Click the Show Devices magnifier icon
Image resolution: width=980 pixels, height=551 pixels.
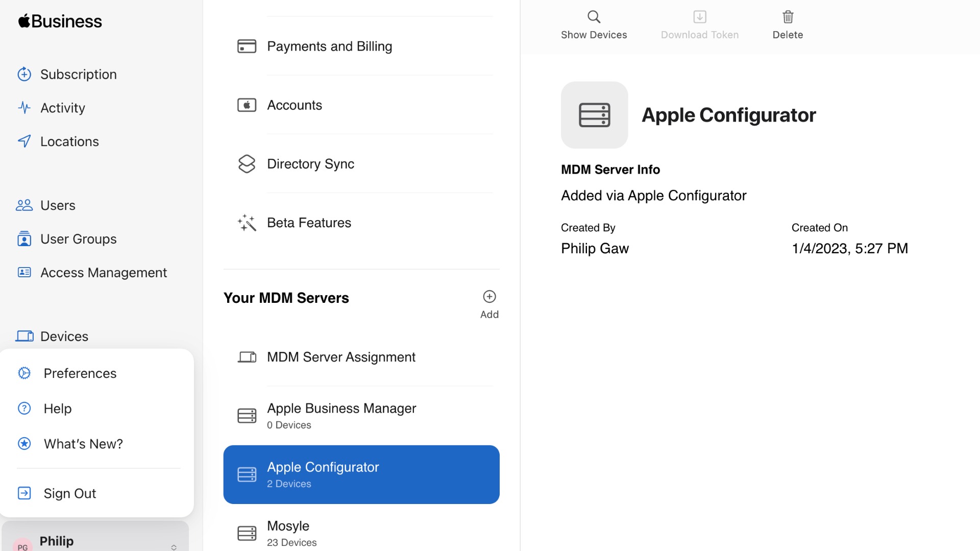coord(594,17)
